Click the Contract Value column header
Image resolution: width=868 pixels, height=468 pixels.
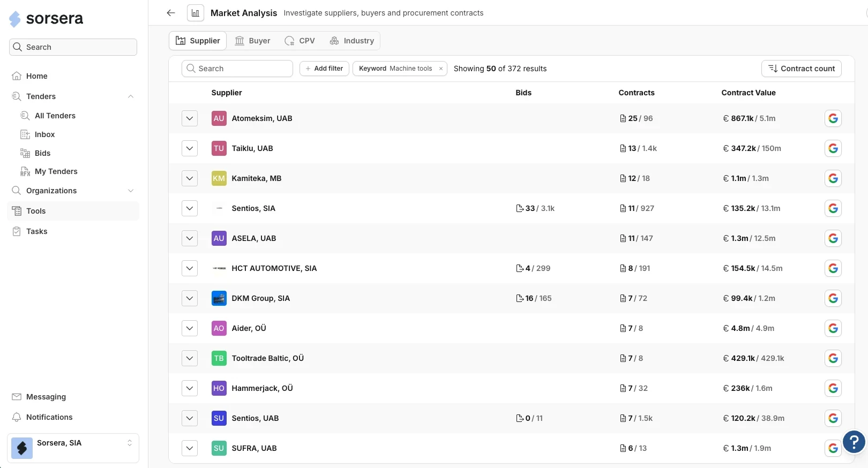[x=748, y=93]
